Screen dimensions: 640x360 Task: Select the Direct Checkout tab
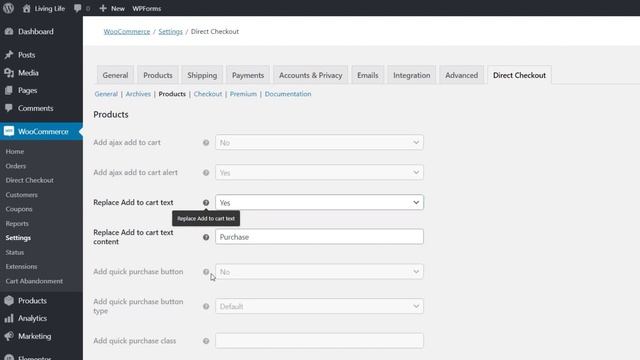[x=519, y=75]
